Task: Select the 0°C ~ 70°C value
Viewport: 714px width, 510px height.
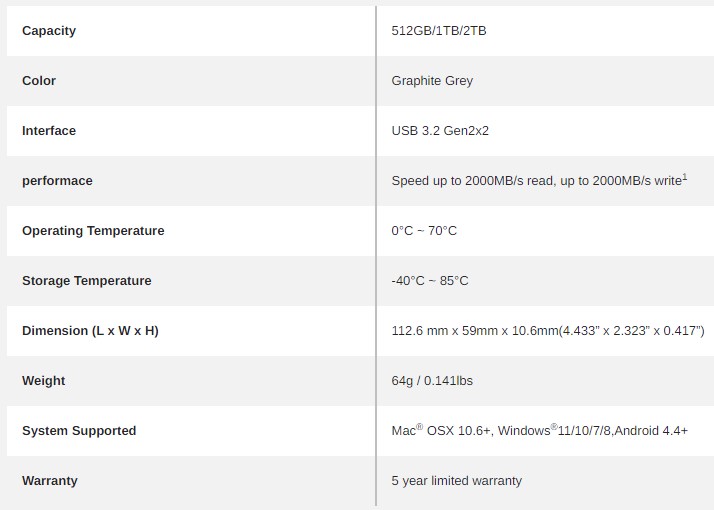Action: coord(423,231)
